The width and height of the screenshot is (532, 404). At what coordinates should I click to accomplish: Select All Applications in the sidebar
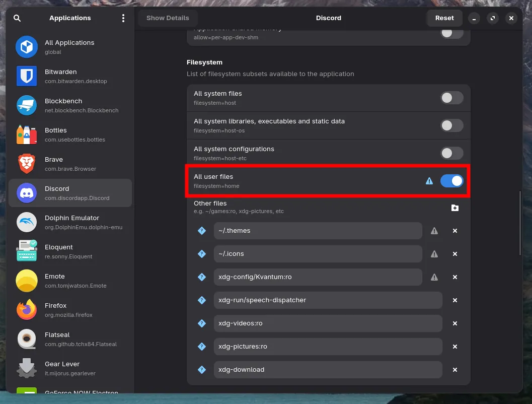click(69, 46)
